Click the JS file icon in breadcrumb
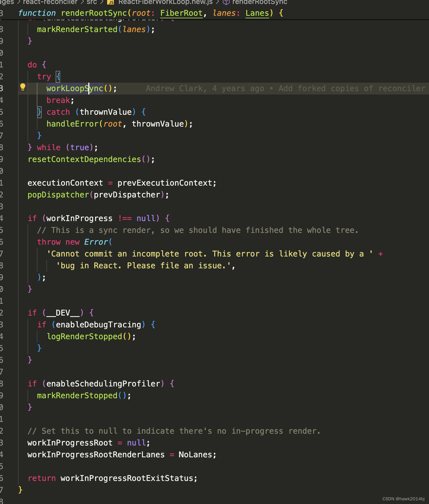This screenshot has height=504, width=429. (111, 2)
